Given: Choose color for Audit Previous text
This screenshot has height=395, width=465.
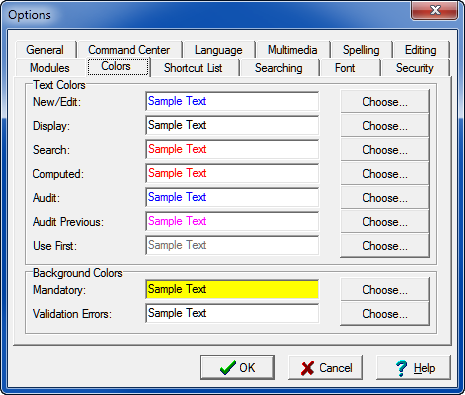Looking at the screenshot, I should 385,222.
